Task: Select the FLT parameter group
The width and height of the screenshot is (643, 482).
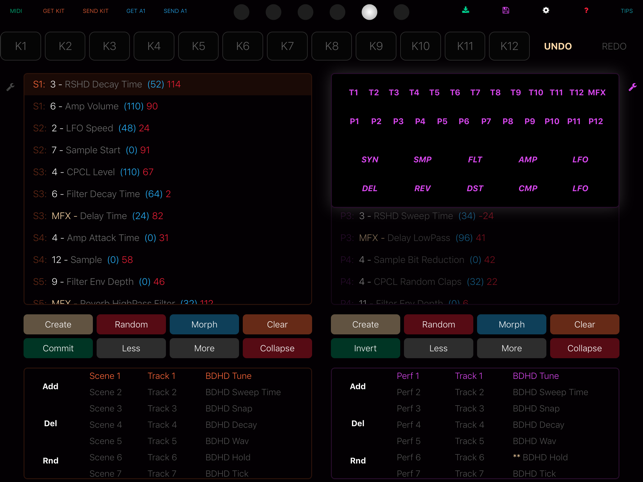Action: (475, 160)
